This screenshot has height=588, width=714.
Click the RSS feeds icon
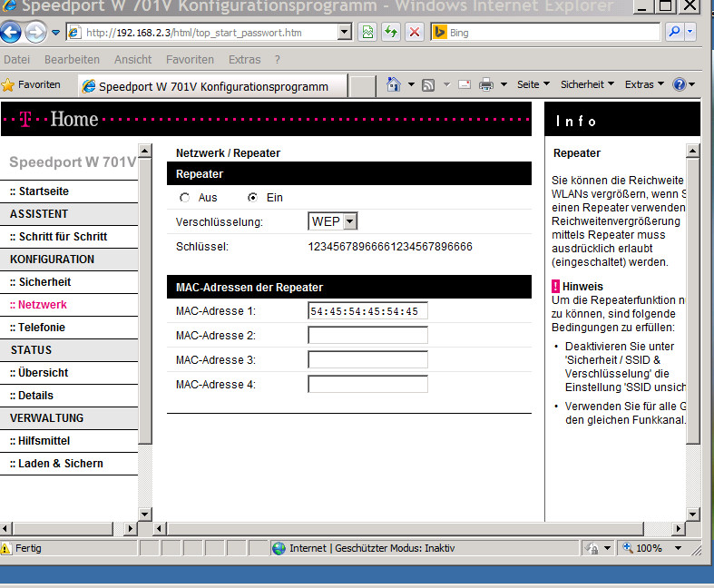click(428, 84)
